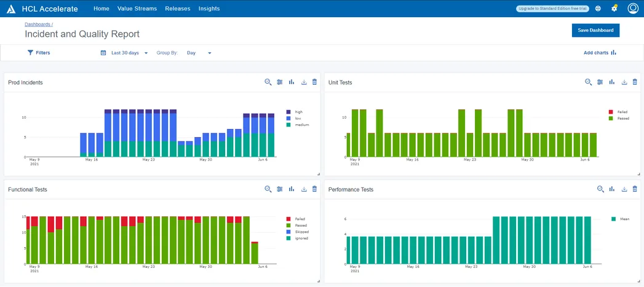Click the 'Mean' legend color swatch
644x287 pixels.
point(613,219)
